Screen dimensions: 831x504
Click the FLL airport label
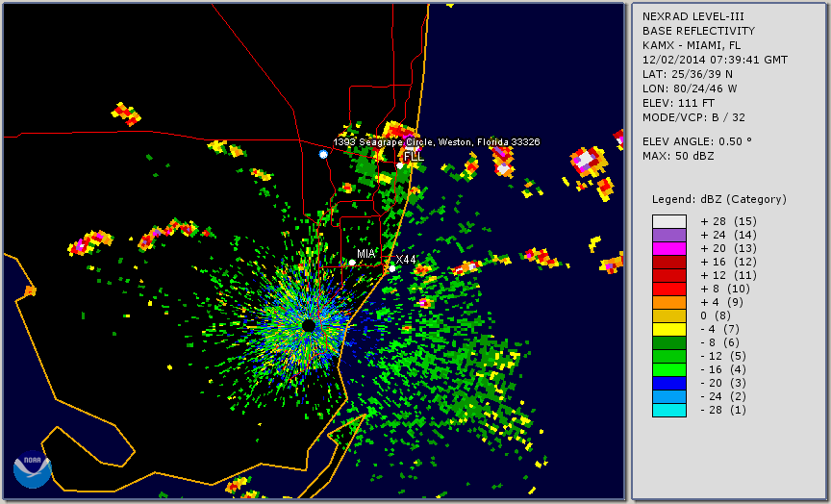pyautogui.click(x=414, y=157)
